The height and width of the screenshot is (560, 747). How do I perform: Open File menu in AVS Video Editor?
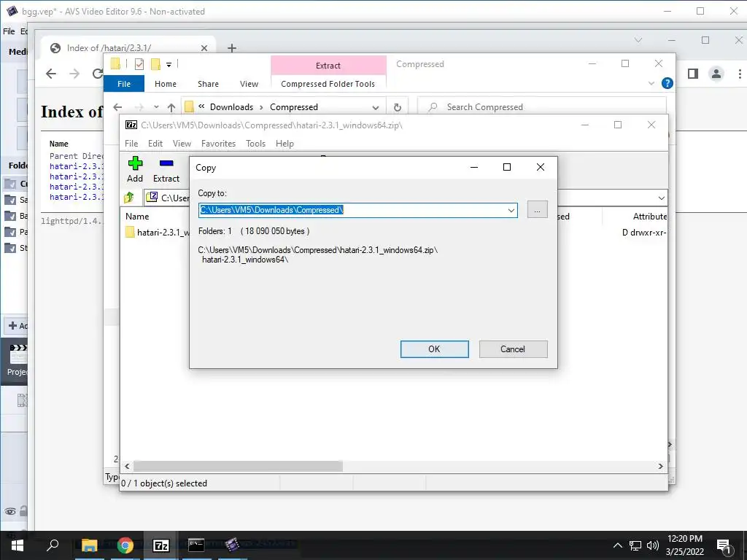9,31
